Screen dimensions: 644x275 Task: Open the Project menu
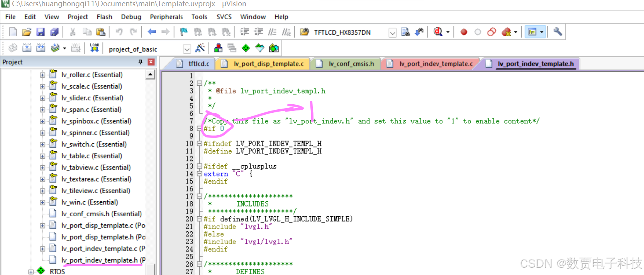pyautogui.click(x=78, y=17)
